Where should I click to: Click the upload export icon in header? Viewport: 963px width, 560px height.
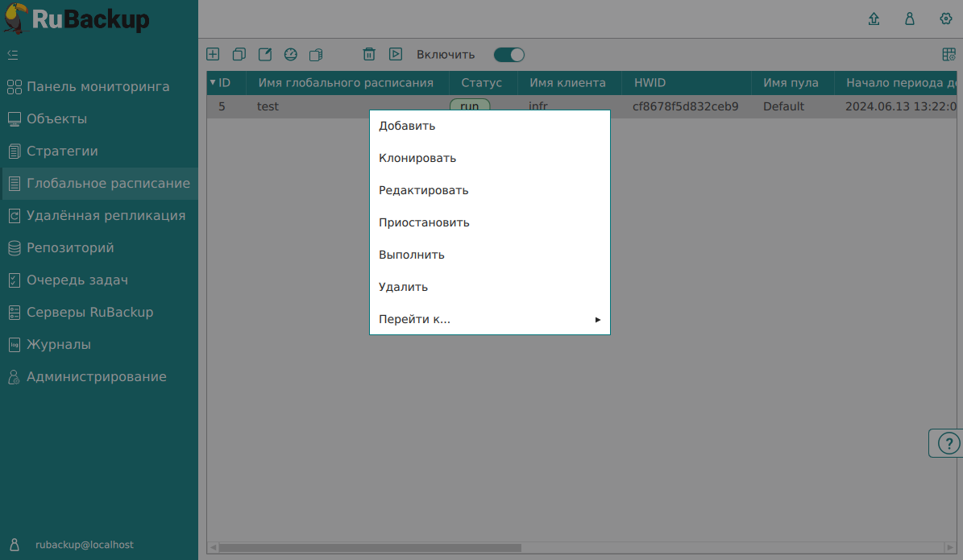click(x=874, y=19)
